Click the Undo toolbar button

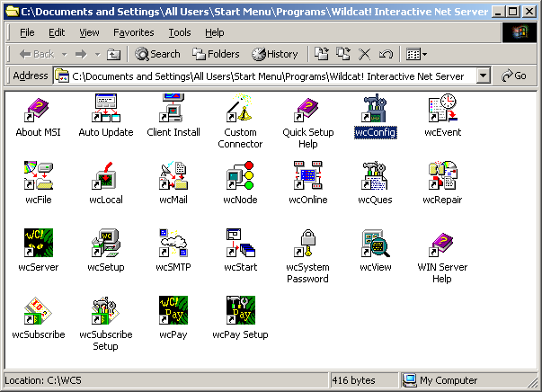386,54
